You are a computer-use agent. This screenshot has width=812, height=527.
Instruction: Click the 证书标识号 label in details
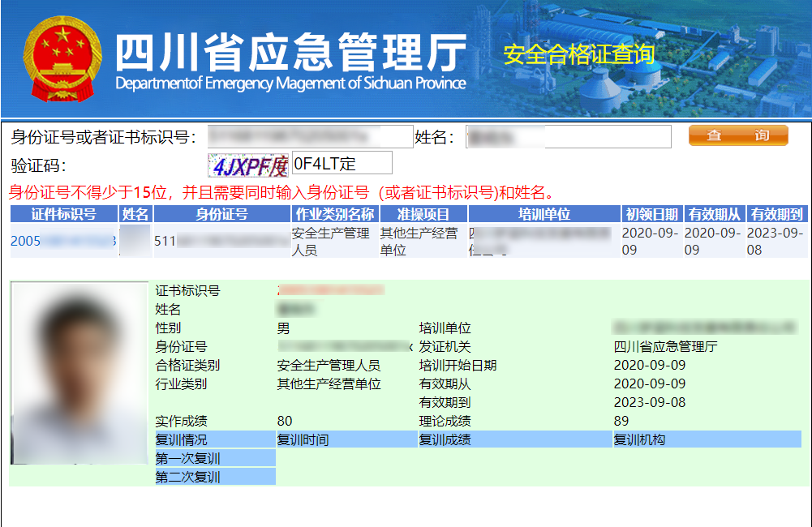click(x=187, y=290)
